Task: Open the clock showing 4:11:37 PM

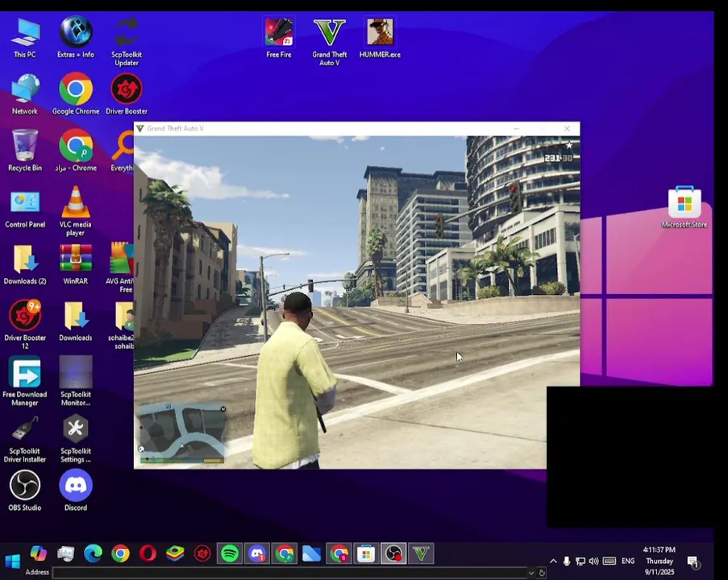Action: click(x=659, y=561)
